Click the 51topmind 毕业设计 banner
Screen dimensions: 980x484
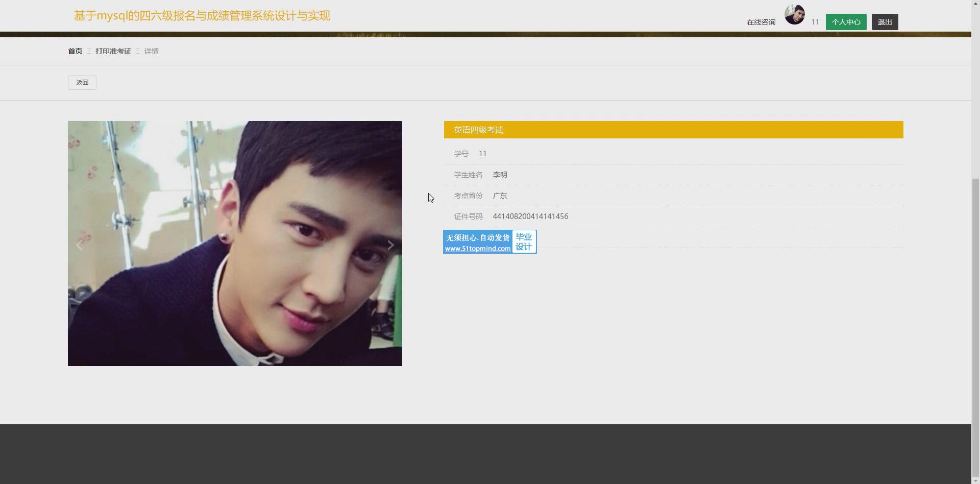pyautogui.click(x=490, y=241)
